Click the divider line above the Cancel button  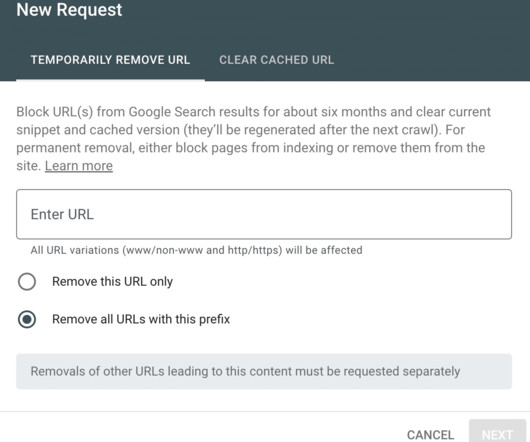point(265,411)
